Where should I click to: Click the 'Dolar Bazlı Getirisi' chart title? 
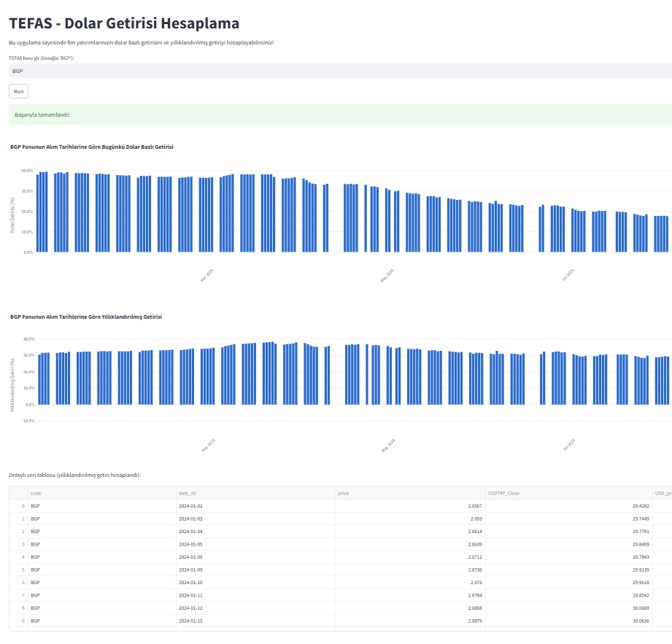(x=92, y=147)
